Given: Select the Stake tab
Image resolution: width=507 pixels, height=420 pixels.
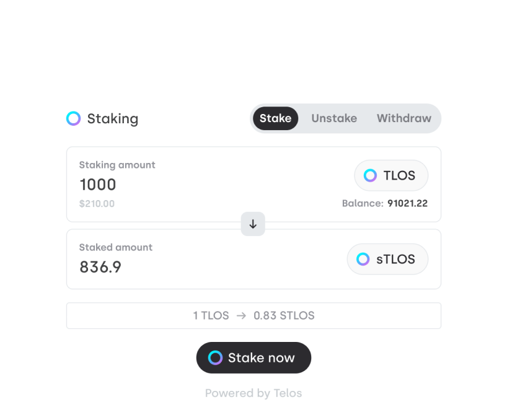Looking at the screenshot, I should coord(275,118).
